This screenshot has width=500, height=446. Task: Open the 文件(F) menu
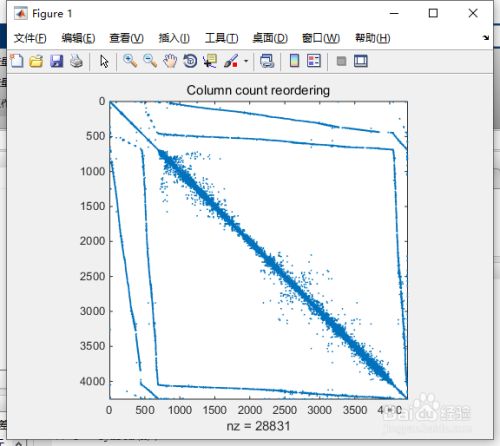pyautogui.click(x=30, y=38)
